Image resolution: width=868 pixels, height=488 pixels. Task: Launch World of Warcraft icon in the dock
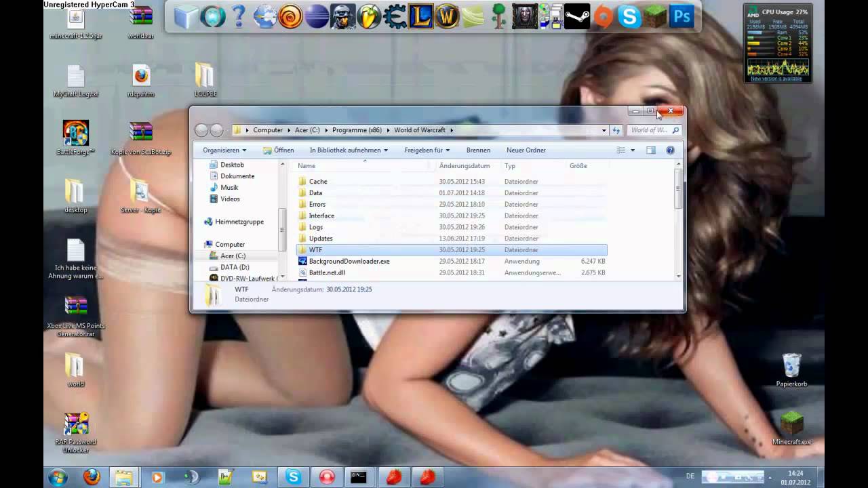[446, 16]
